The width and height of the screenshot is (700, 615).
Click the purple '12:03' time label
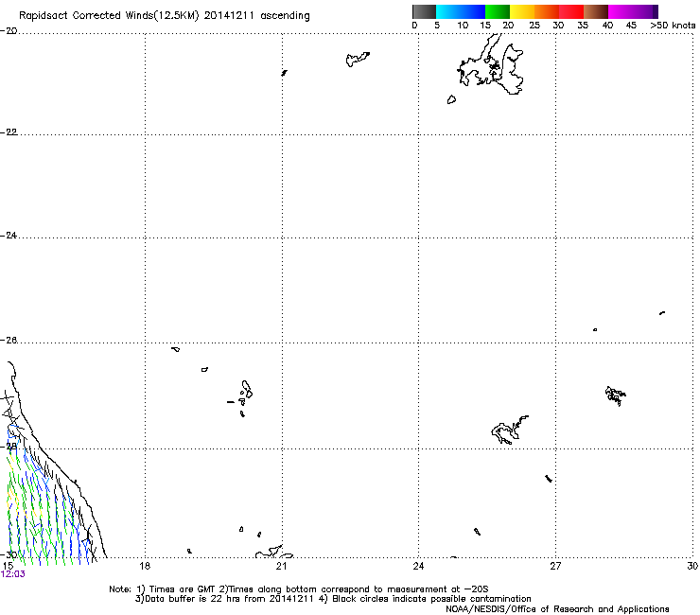pos(13,574)
